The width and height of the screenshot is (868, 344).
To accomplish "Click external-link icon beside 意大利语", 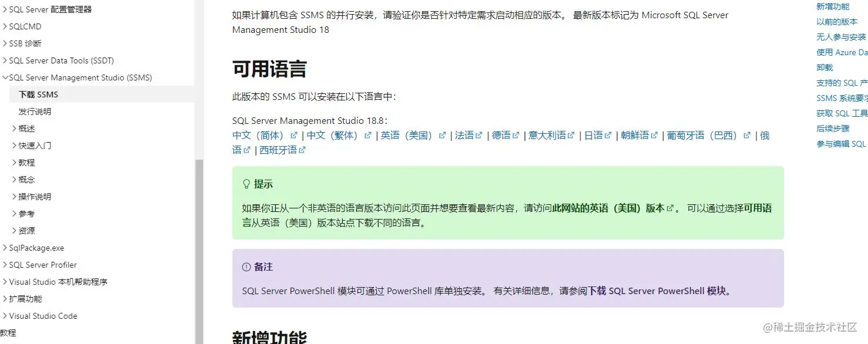I will pyautogui.click(x=571, y=136).
